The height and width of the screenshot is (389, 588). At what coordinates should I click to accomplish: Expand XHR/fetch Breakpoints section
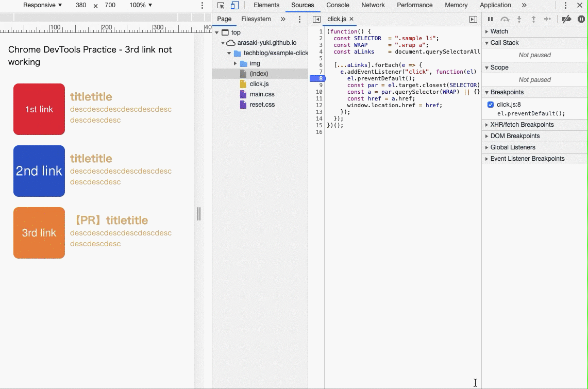[522, 125]
